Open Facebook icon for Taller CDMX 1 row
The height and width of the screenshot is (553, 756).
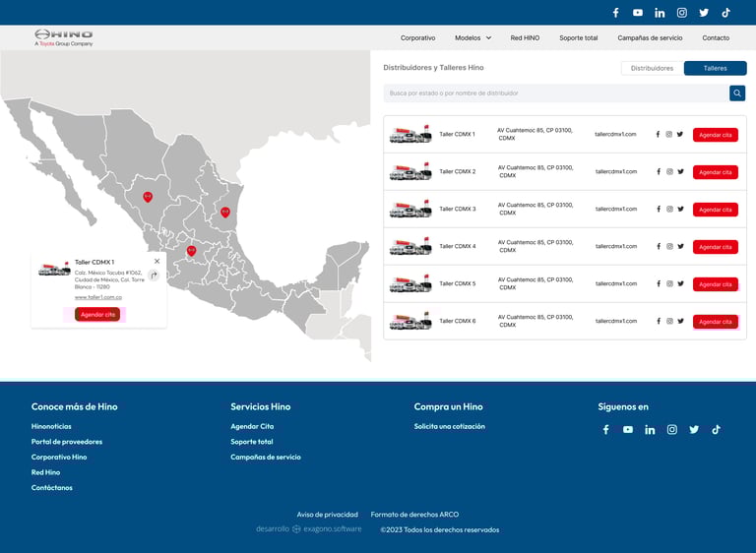click(658, 134)
